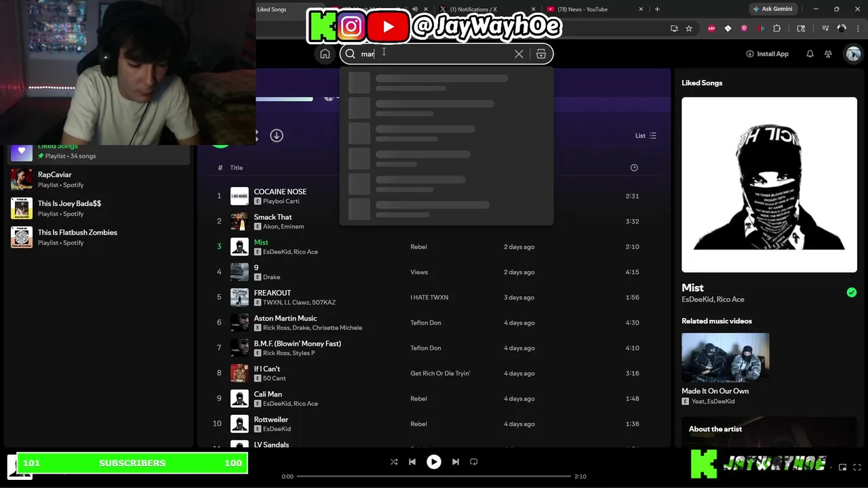This screenshot has height=488, width=868.
Task: Open the Playboi Carti artist link
Action: pyautogui.click(x=281, y=201)
